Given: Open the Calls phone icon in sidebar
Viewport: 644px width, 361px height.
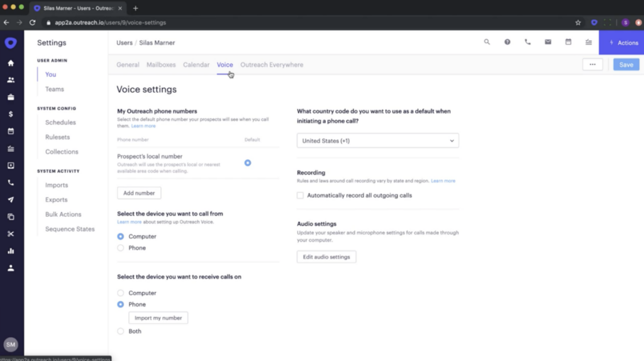Looking at the screenshot, I should pos(11,183).
